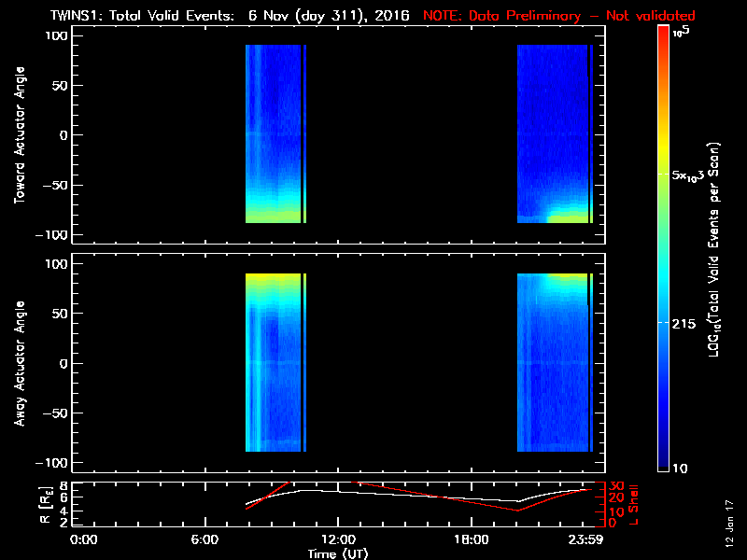Click second data block in Toward panel
Image resolution: width=747 pixels, height=560 pixels.
(553, 135)
